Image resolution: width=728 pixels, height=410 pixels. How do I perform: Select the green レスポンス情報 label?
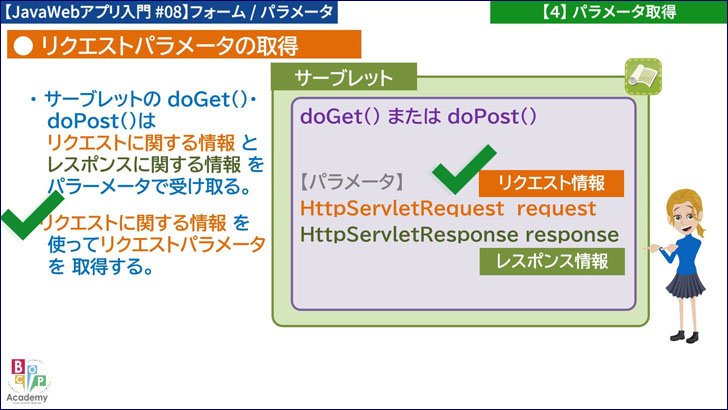click(550, 260)
